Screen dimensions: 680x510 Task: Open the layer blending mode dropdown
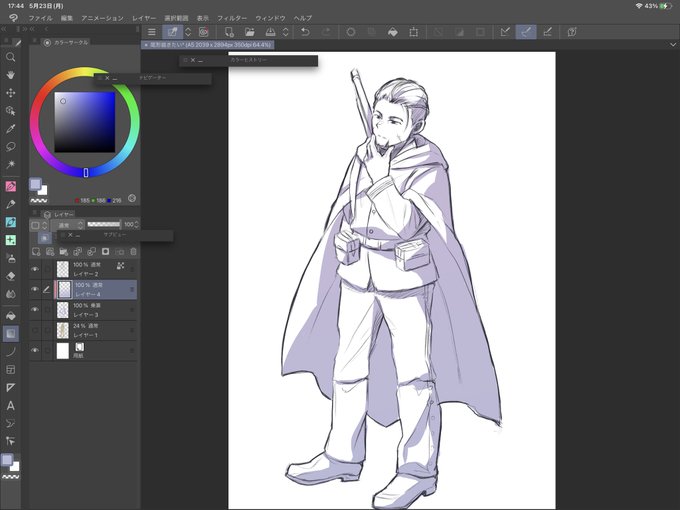[68, 225]
